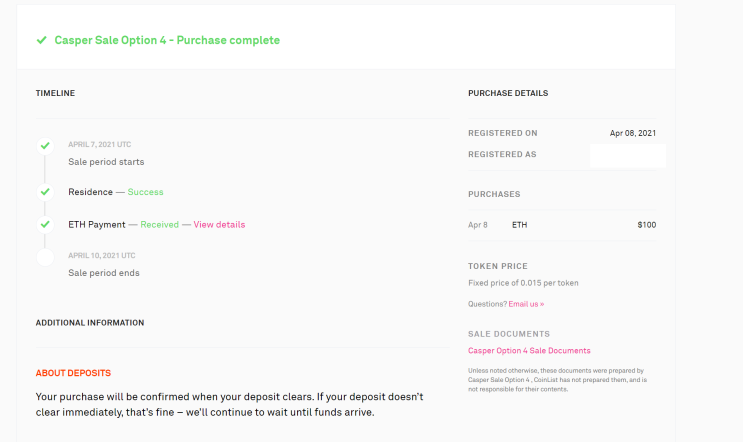Screen dimensions: 743x442
Task: Select the Apr 8 ETH purchase row
Action: point(562,225)
